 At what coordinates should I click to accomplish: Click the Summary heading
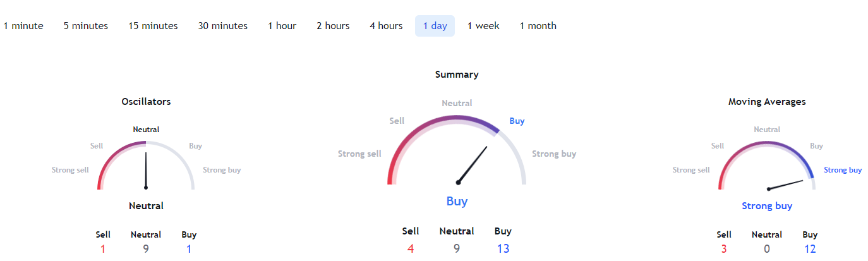pyautogui.click(x=457, y=75)
